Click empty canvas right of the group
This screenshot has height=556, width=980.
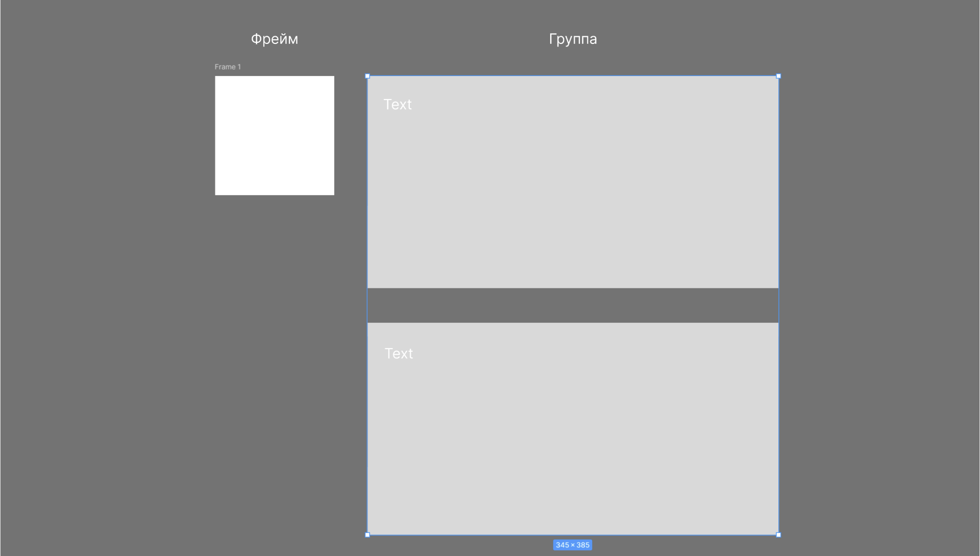878,306
